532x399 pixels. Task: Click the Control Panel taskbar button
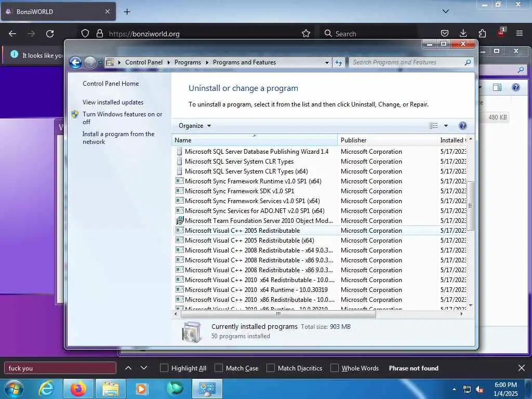(x=207, y=389)
